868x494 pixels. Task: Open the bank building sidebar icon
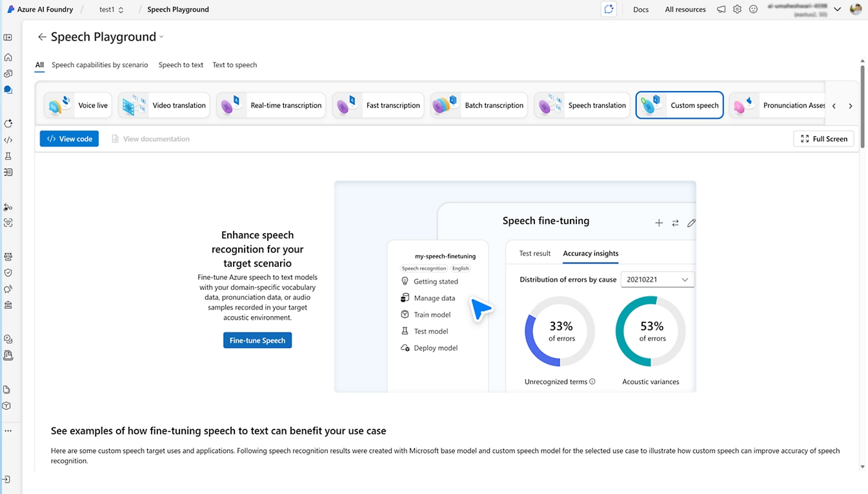(x=8, y=305)
